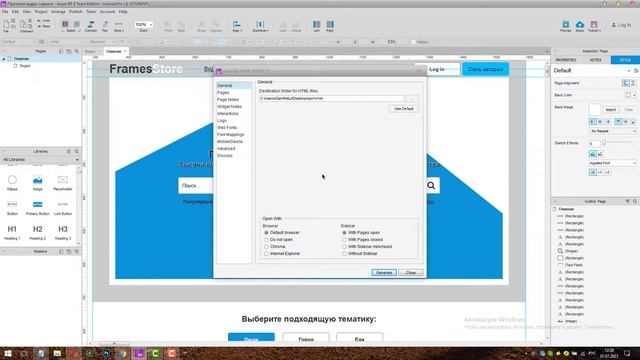Image resolution: width=640 pixels, height=360 pixels.
Task: Select Pages in the dialog category list
Action: 223,93
